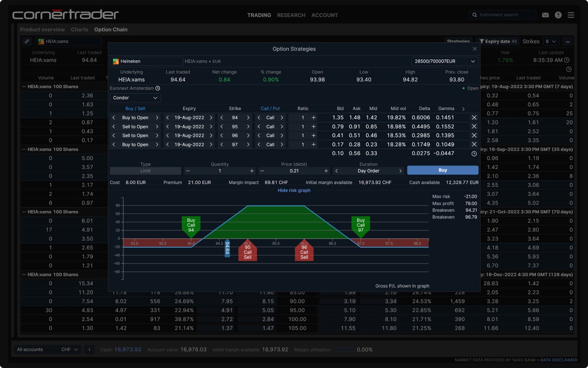Image resolution: width=588 pixels, height=368 pixels.
Task: Remove the strike 94 call leg
Action: [474, 117]
